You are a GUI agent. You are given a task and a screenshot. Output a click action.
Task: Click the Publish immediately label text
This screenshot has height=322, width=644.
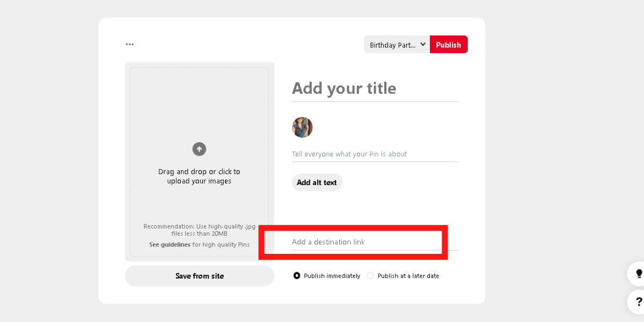(332, 276)
